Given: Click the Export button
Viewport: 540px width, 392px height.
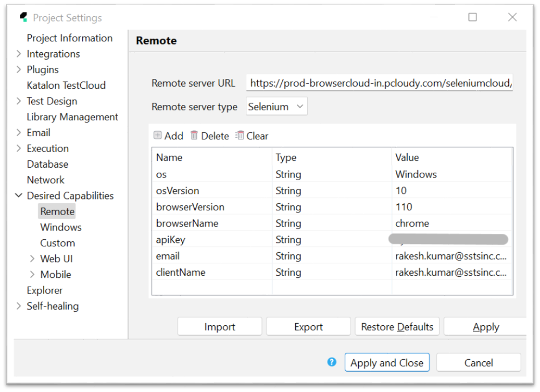Looking at the screenshot, I should (308, 327).
